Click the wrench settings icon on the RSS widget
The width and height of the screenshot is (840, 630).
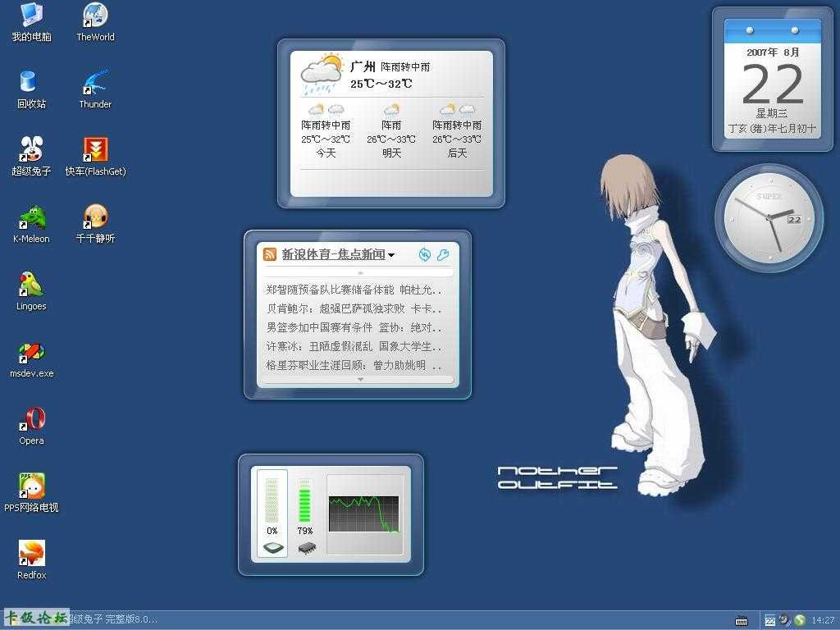[x=443, y=255]
